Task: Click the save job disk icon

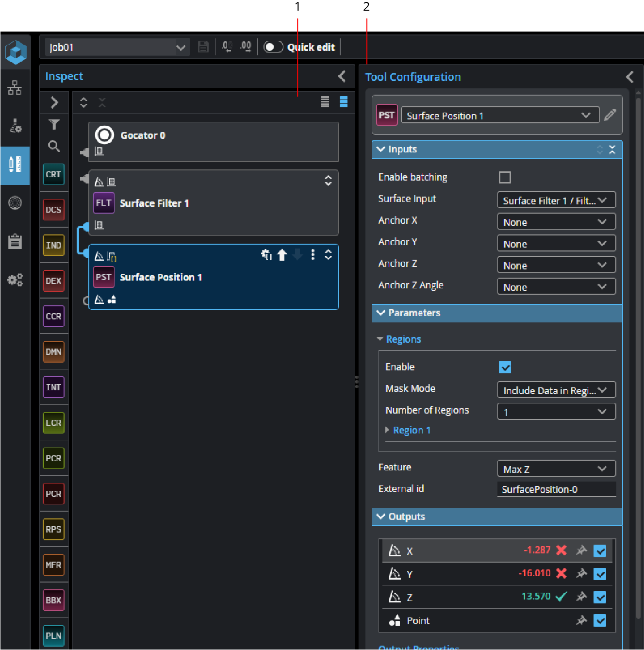Action: (x=203, y=47)
